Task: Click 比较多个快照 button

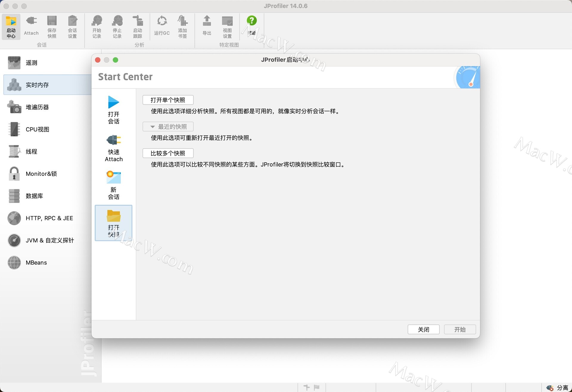Action: 168,153
